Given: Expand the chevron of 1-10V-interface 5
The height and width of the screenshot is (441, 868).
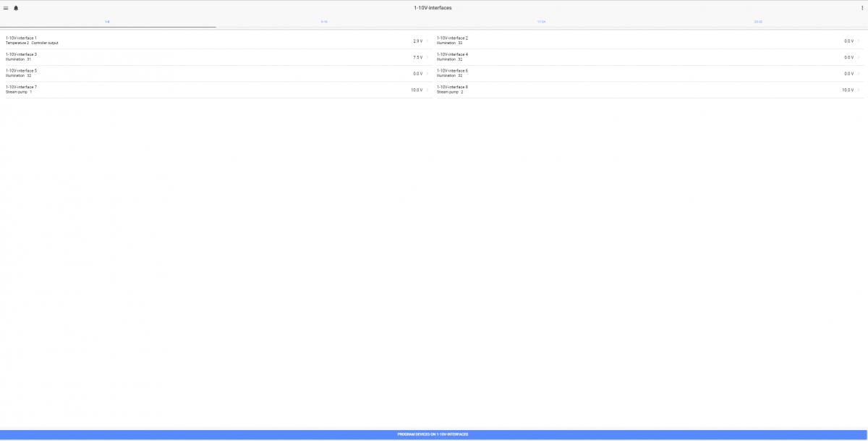Looking at the screenshot, I should pyautogui.click(x=427, y=73).
